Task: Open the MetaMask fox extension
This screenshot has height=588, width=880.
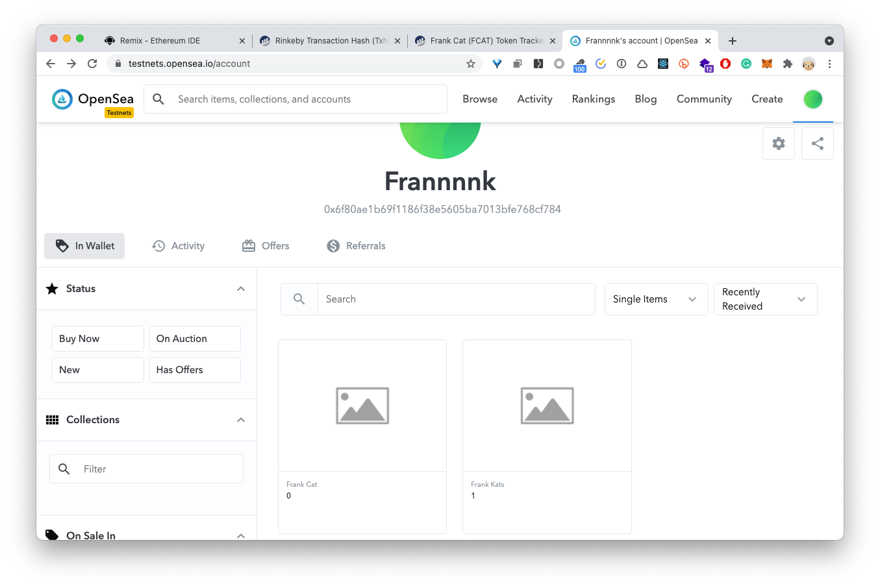Action: coord(767,64)
